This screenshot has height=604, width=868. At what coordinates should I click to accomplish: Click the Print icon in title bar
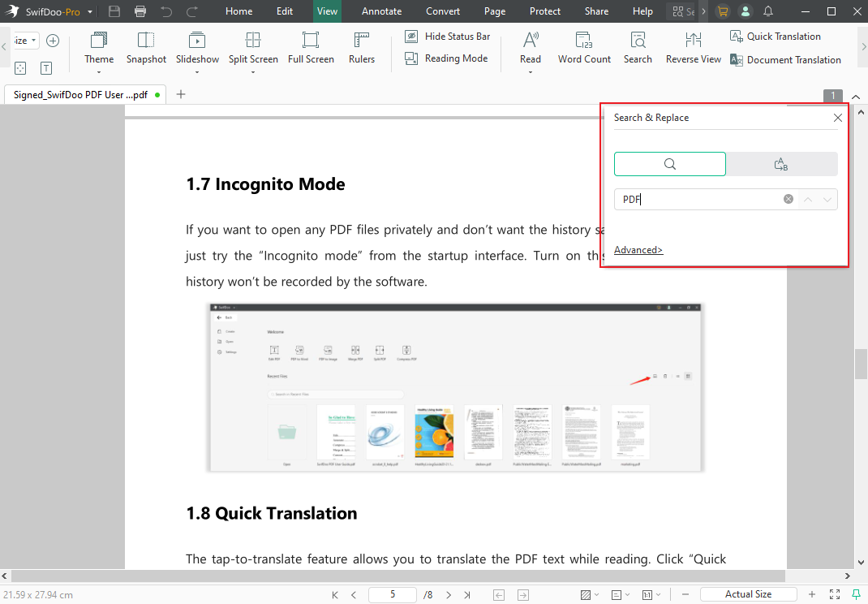(140, 11)
